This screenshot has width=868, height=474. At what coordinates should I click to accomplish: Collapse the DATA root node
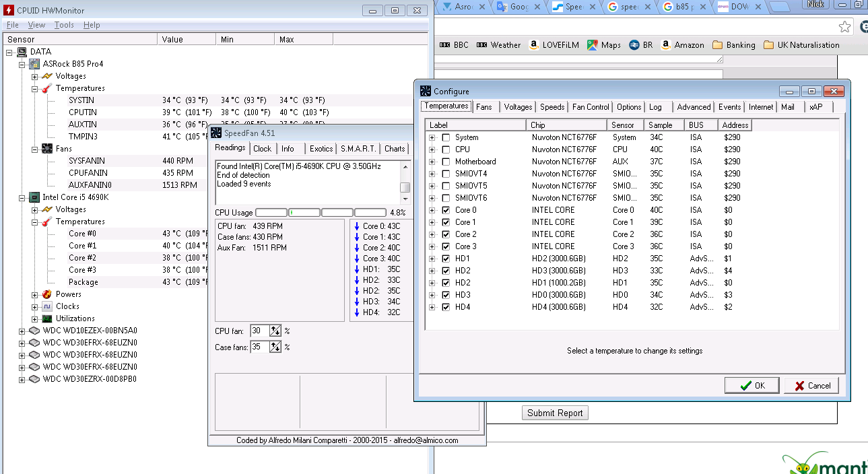[9, 52]
